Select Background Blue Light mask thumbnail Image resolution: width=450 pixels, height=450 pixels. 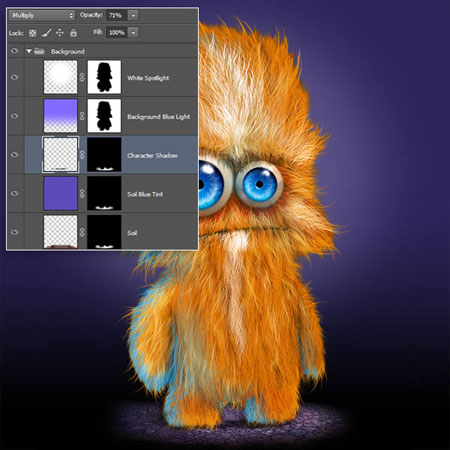[104, 116]
